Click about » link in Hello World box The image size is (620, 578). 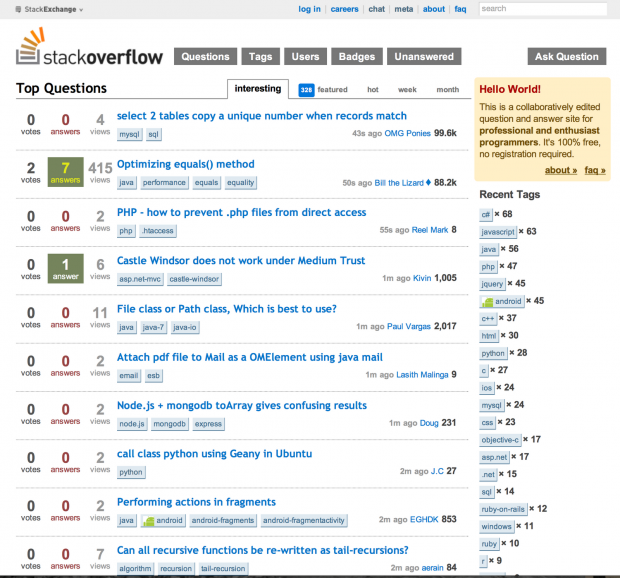tap(561, 170)
